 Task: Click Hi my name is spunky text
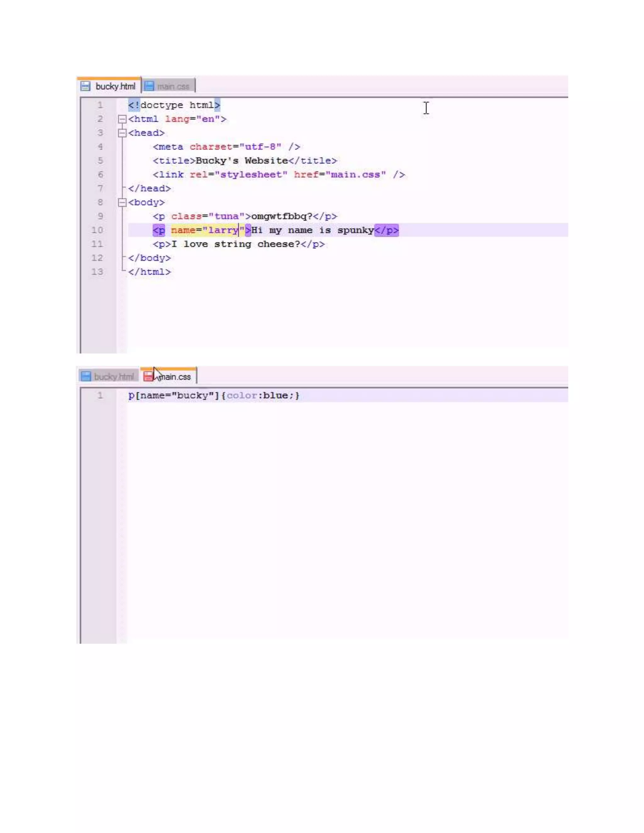click(x=313, y=230)
